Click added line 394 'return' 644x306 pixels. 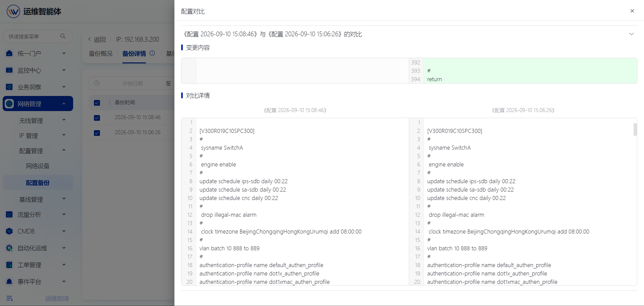434,79
